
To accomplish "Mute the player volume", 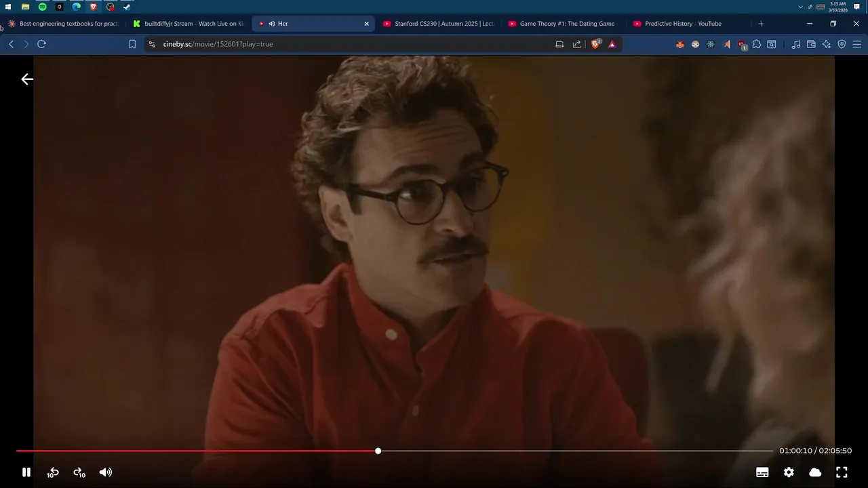I will tap(106, 472).
